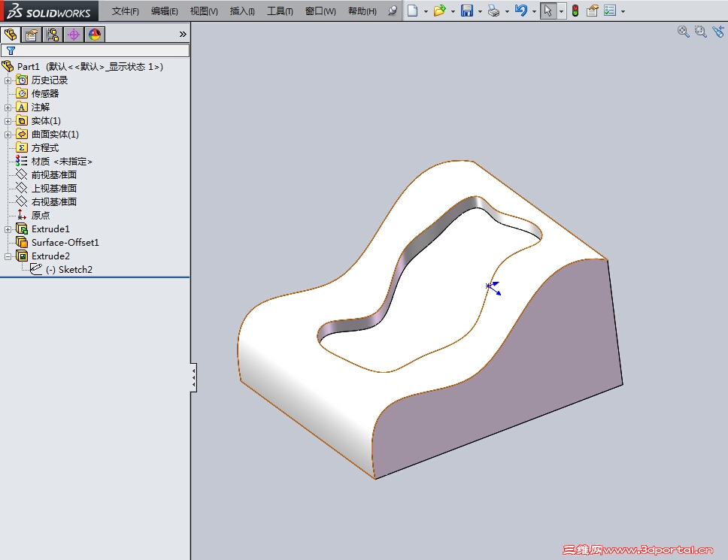
Task: Click the Rebuild traffic light icon
Action: 575,11
